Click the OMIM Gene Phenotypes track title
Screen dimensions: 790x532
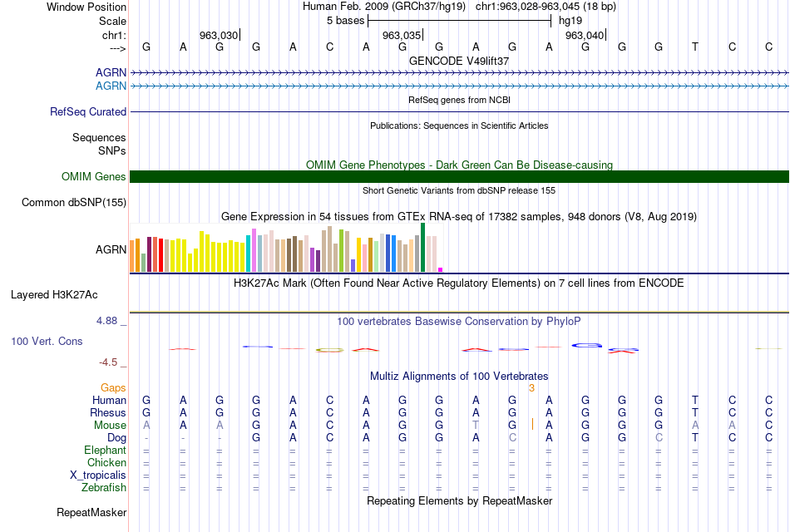tap(459, 165)
